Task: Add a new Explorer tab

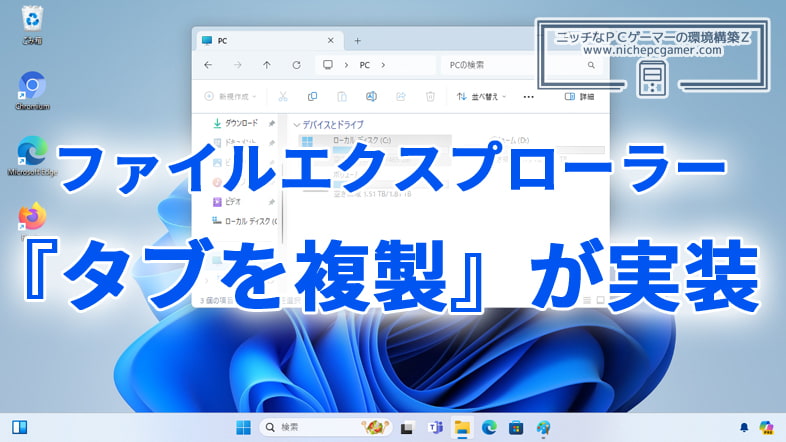Action: [357, 41]
